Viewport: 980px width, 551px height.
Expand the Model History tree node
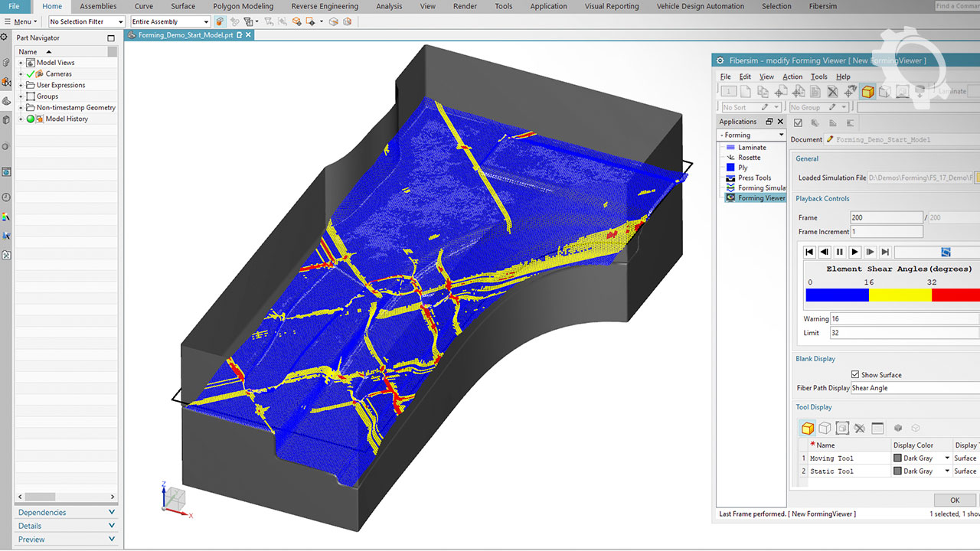(x=21, y=119)
